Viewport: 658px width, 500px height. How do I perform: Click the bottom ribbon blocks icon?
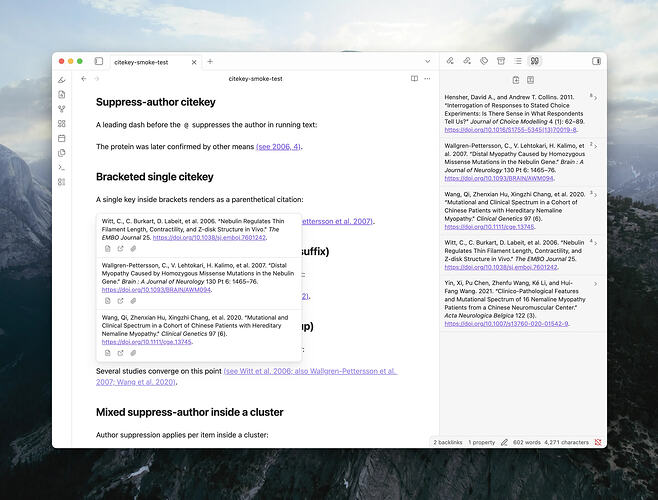(x=62, y=182)
